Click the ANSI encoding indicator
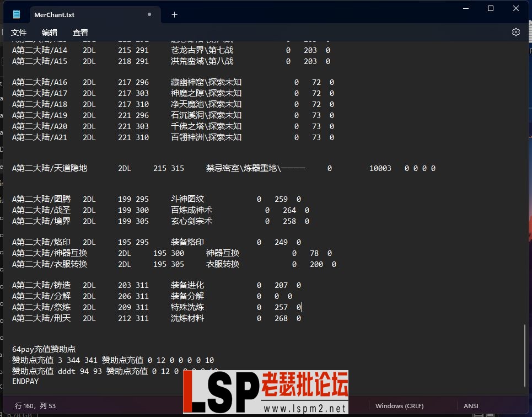Viewport: 532px width, 417px height. click(470, 405)
